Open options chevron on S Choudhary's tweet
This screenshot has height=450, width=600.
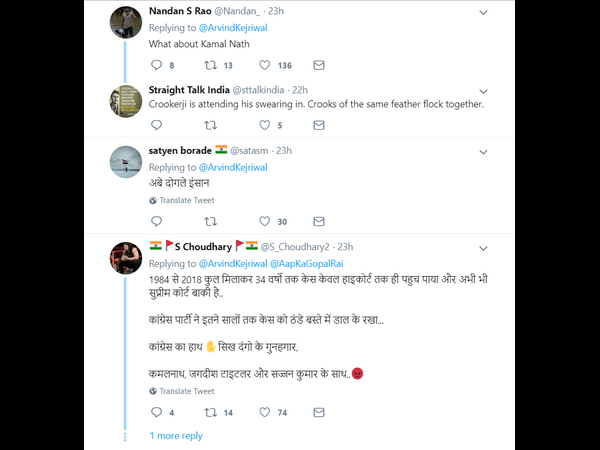[484, 246]
